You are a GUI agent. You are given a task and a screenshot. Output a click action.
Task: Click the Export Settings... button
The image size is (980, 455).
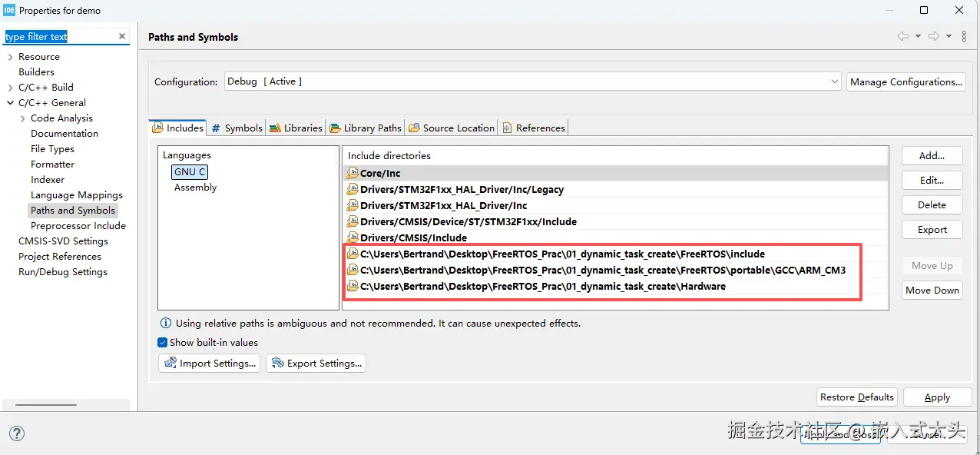point(316,363)
